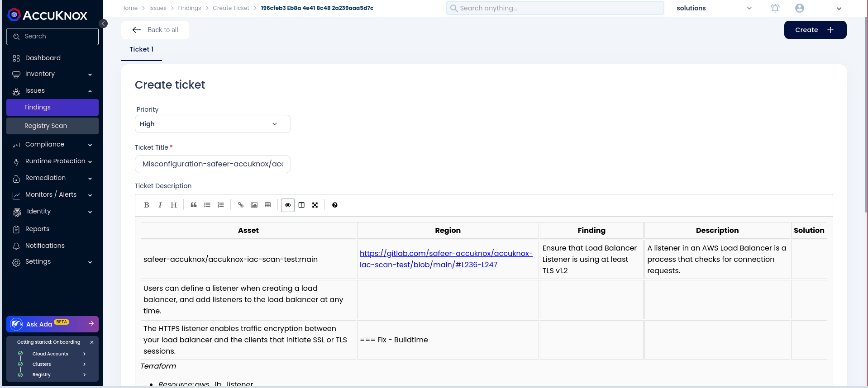Collapse the sidebar with arrow button

103,24
